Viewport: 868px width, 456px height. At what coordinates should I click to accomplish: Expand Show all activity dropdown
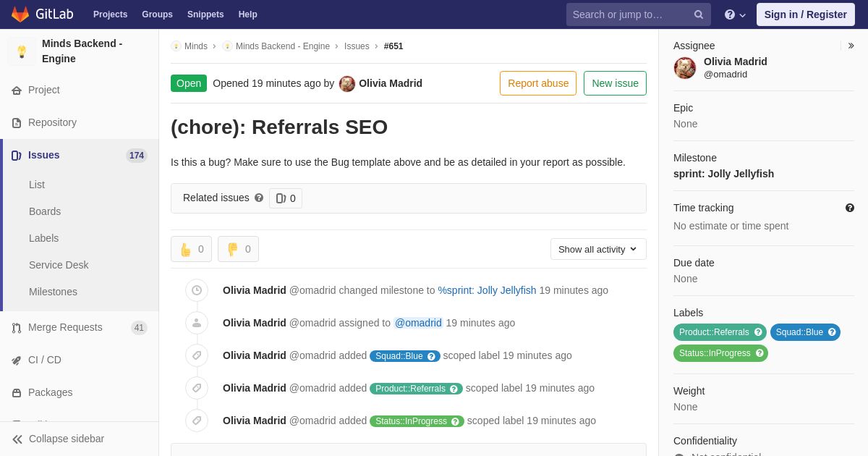(598, 249)
